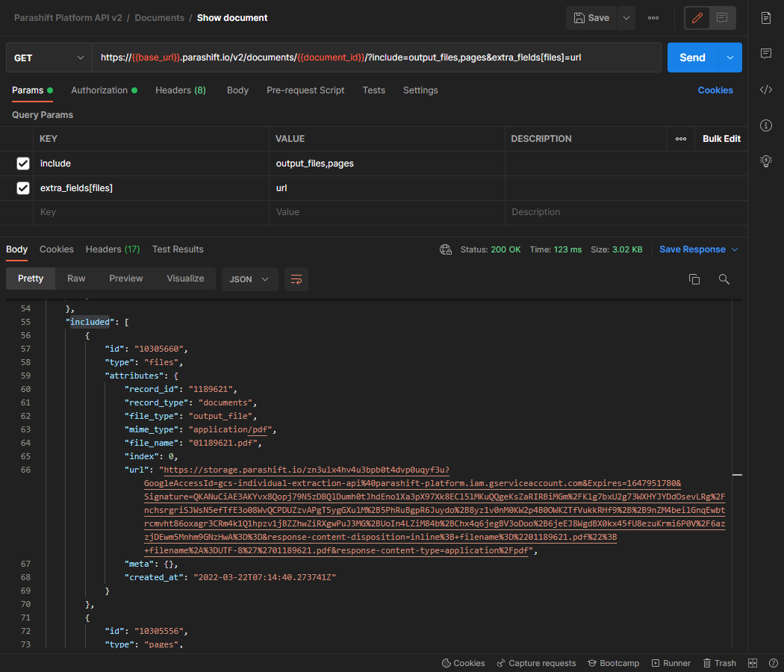This screenshot has width=784, height=672.
Task: Select the Params request tab
Action: pos(32,90)
